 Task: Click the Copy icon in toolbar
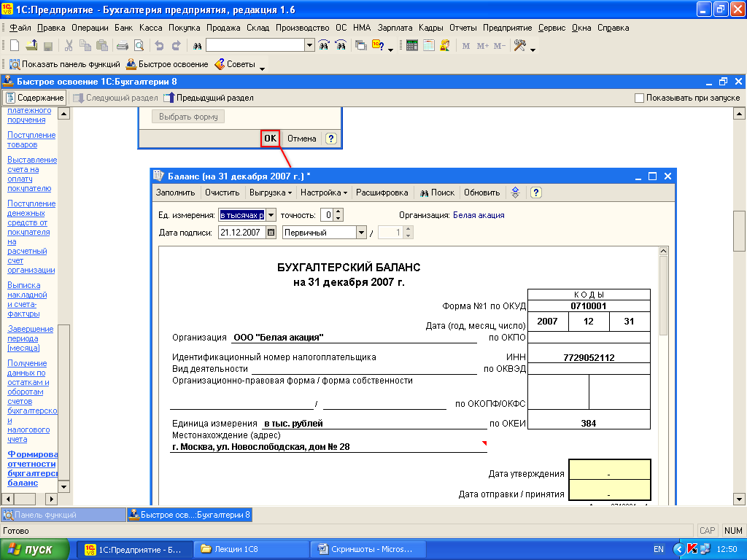tap(85, 46)
